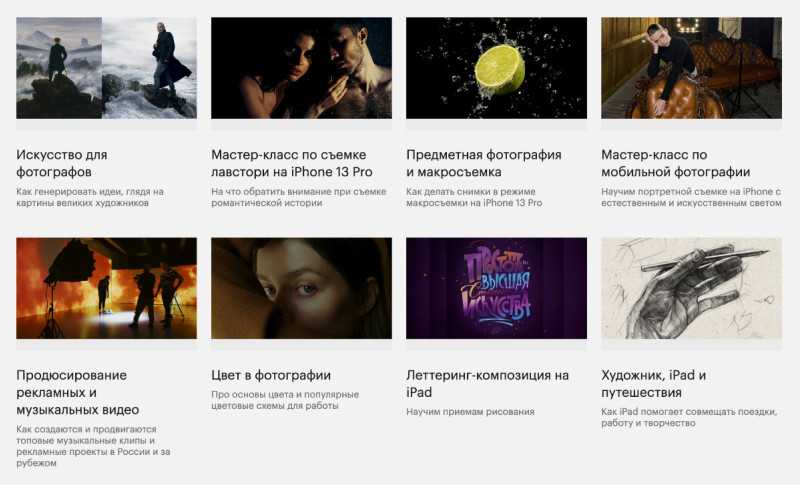
Task: Select the man on leather sofa thumbnail
Action: click(691, 68)
